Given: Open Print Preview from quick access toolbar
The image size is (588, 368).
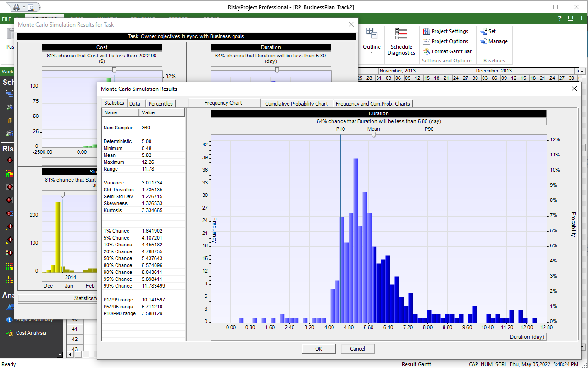Looking at the screenshot, I should click(x=31, y=7).
